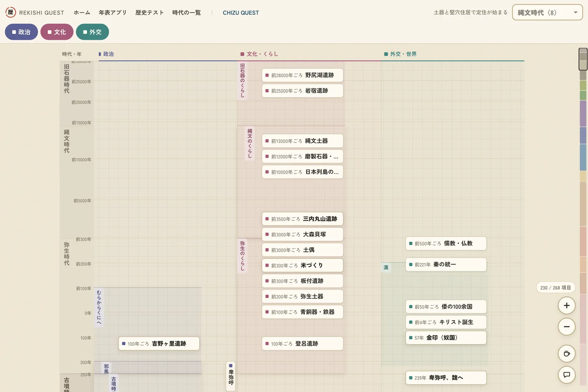Select the キリスト誕生 event card
The width and height of the screenshot is (588, 392).
click(x=446, y=322)
